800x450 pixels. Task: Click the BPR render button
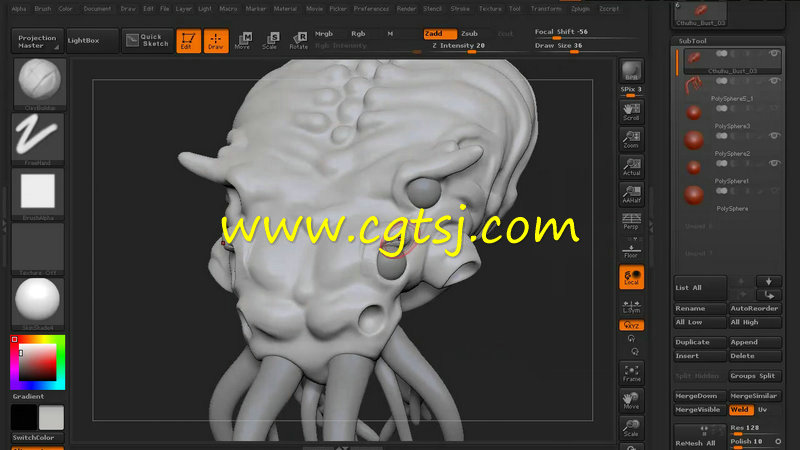[631, 71]
